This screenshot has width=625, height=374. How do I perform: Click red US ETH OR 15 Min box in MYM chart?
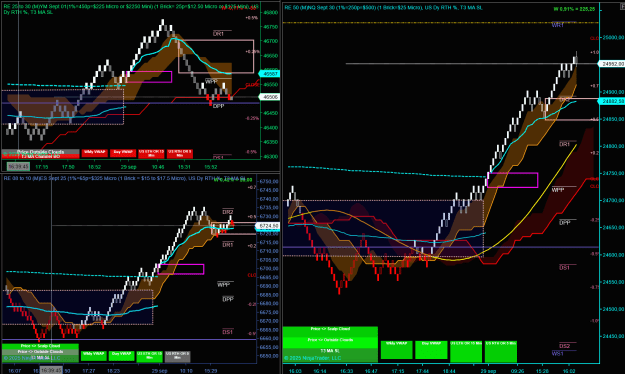point(151,154)
